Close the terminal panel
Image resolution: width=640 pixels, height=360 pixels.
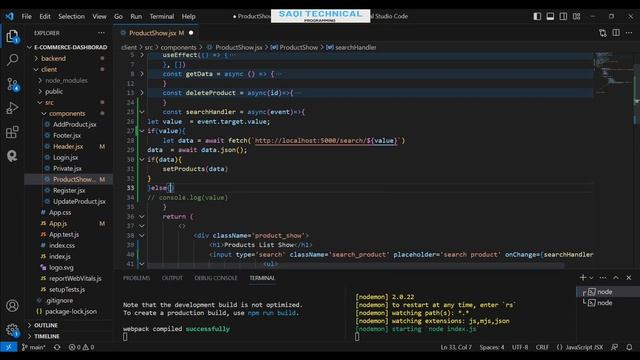tap(629, 278)
